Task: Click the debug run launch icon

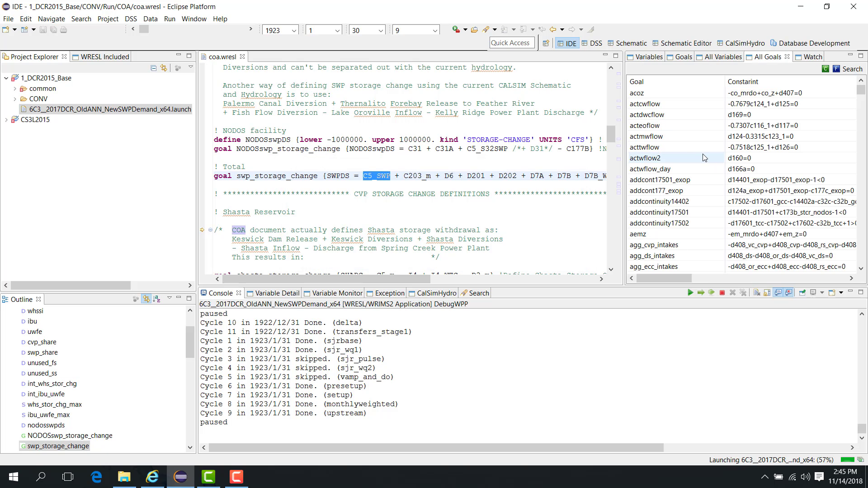Action: 456,29
